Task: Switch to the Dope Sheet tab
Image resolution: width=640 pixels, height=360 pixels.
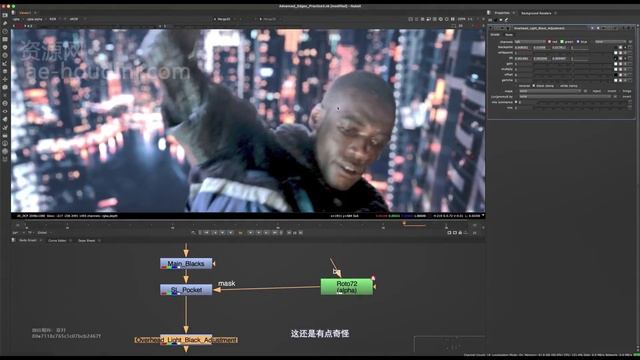Action: [87, 240]
